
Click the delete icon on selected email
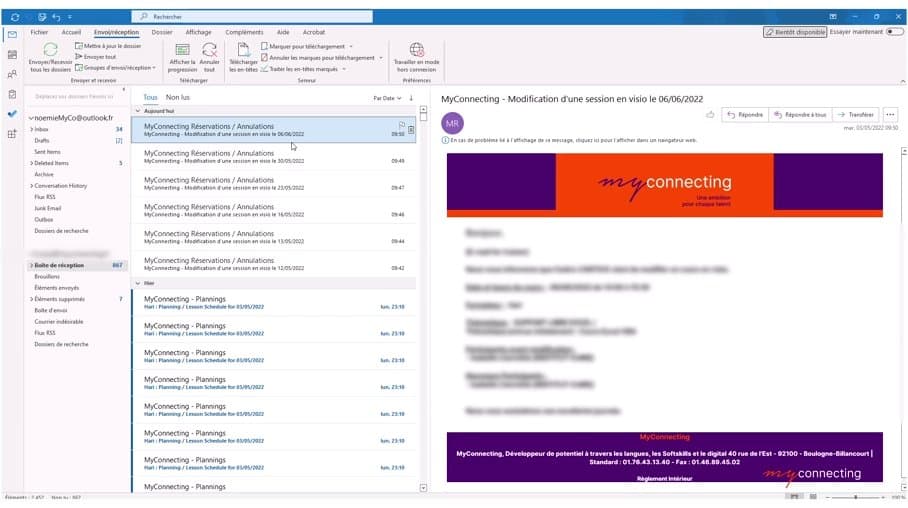pos(411,130)
